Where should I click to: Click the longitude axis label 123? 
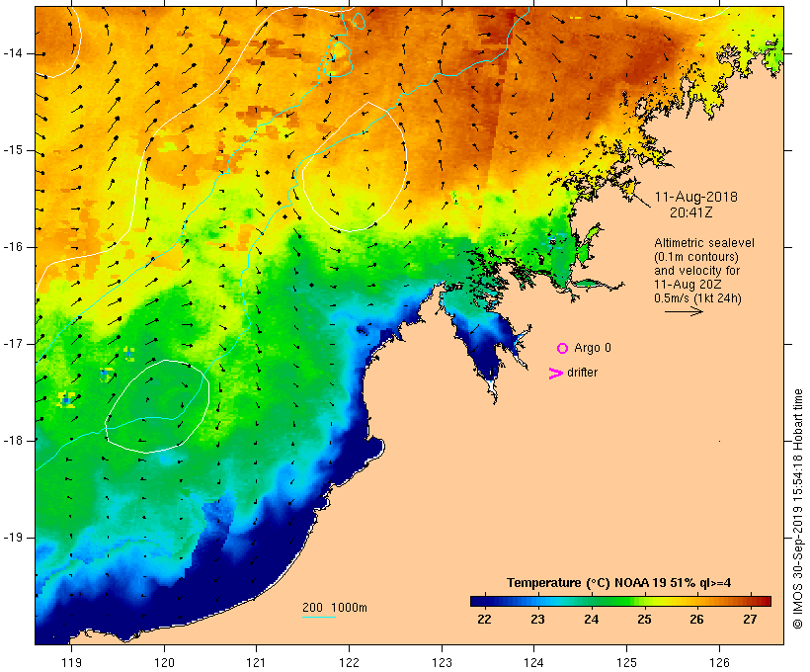tap(442, 663)
